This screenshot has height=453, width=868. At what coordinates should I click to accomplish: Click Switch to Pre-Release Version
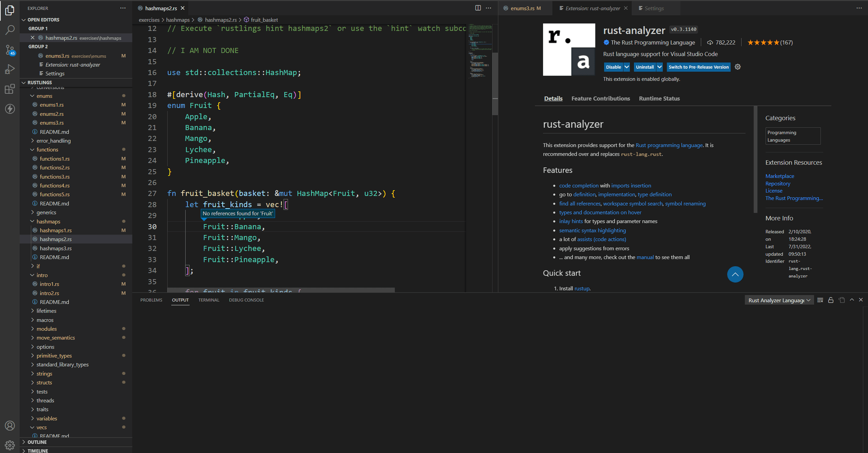tap(698, 67)
